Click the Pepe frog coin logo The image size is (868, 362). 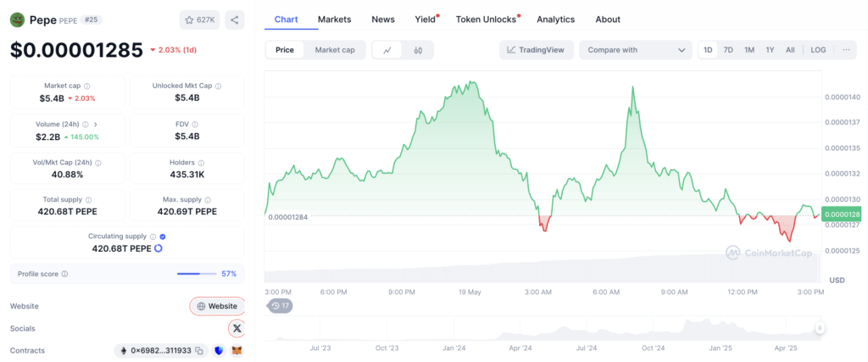pyautogui.click(x=17, y=20)
